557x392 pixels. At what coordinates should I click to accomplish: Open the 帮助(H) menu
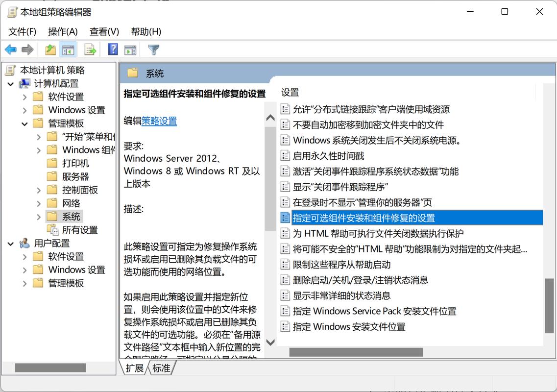tap(146, 32)
